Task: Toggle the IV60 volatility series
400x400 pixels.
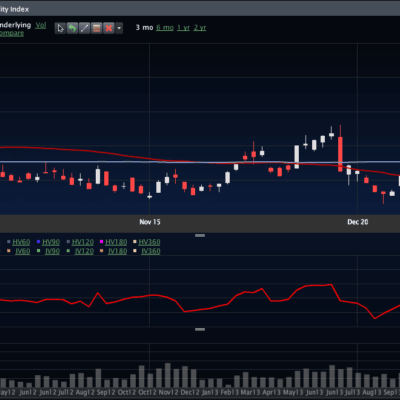Action: click(23, 251)
